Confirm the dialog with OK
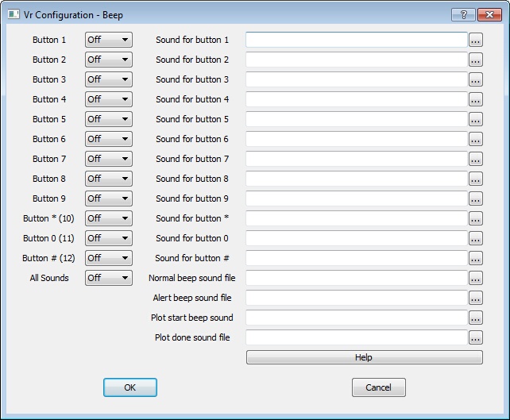Screen dimensions: 510x420 130,387
